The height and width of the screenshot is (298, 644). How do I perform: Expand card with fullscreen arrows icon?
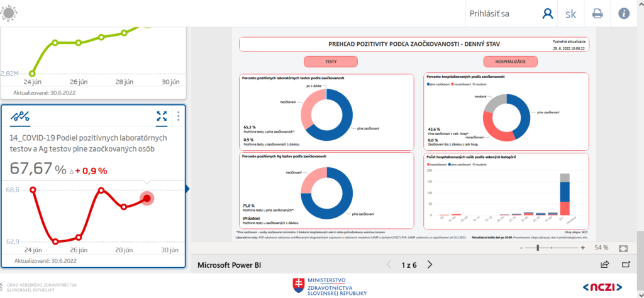[162, 116]
